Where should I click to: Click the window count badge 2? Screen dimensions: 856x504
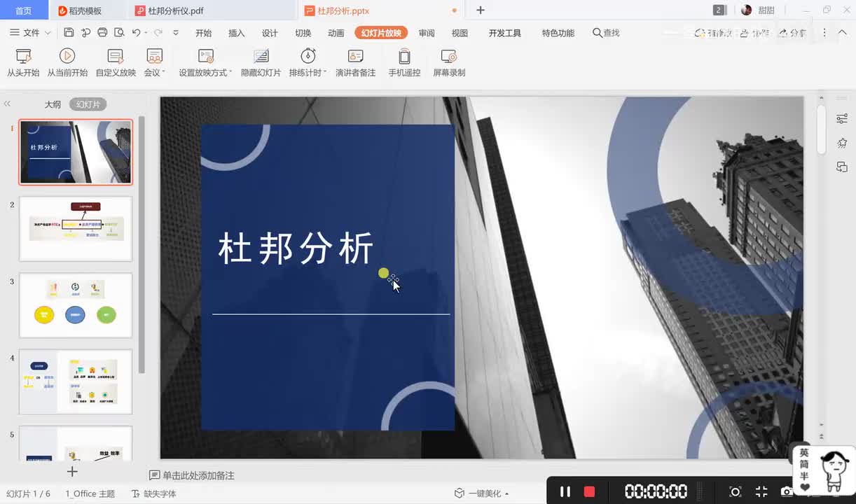pos(719,10)
